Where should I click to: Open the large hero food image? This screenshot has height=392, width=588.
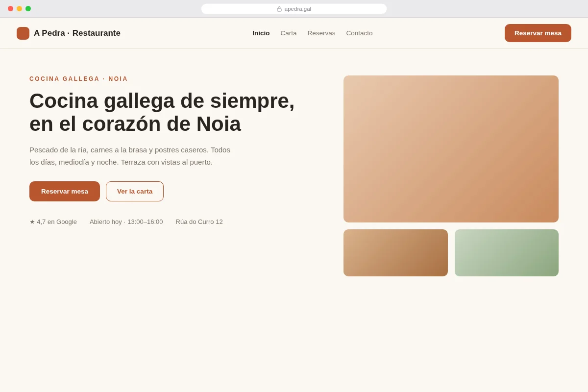click(451, 149)
